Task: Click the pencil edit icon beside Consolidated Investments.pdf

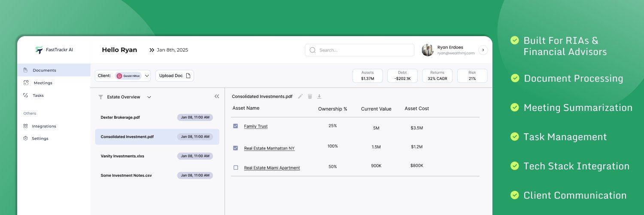Action: [301, 96]
